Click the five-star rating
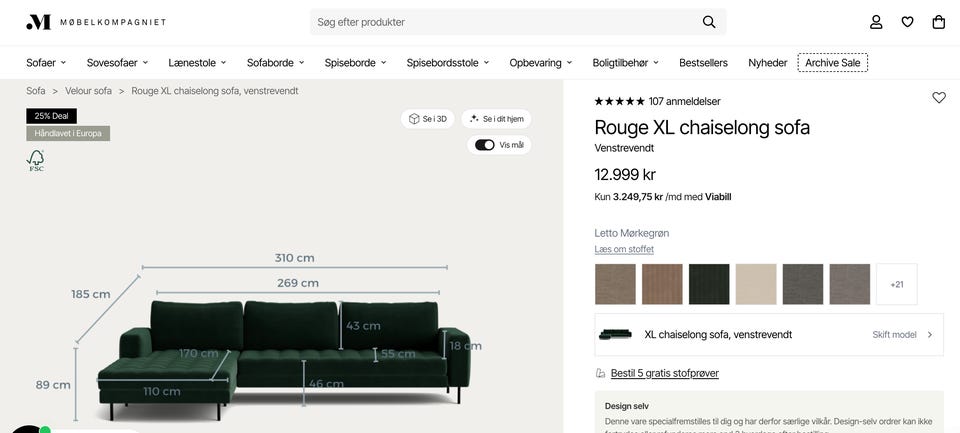Viewport: 960px width, 433px height. [619, 101]
